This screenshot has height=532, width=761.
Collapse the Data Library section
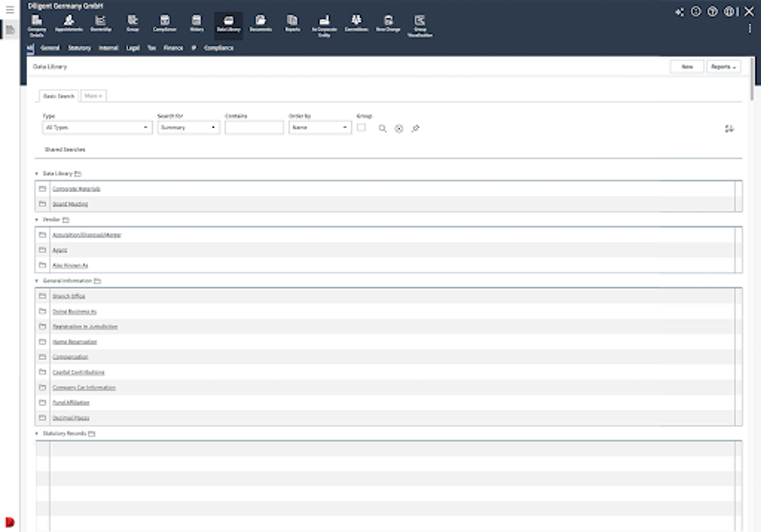[37, 174]
